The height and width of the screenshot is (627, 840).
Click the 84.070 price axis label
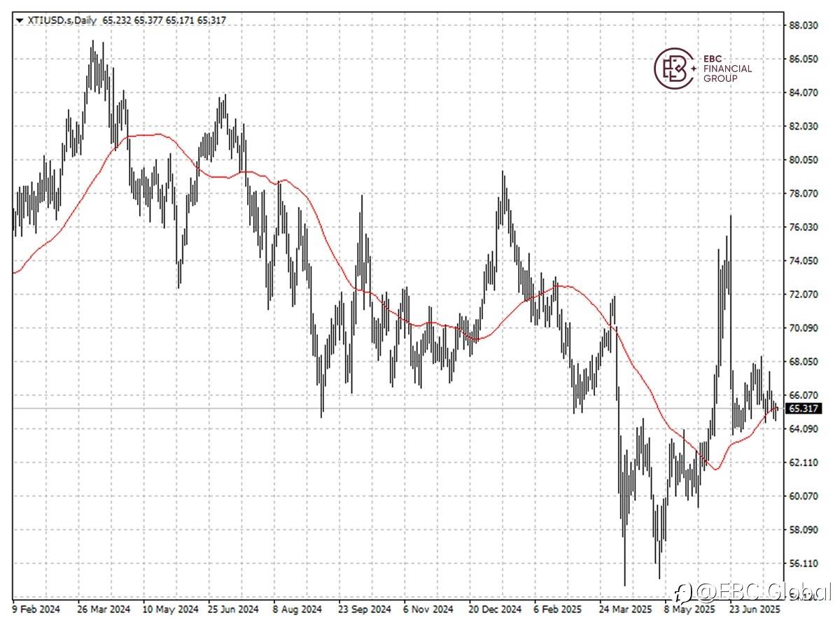click(804, 92)
